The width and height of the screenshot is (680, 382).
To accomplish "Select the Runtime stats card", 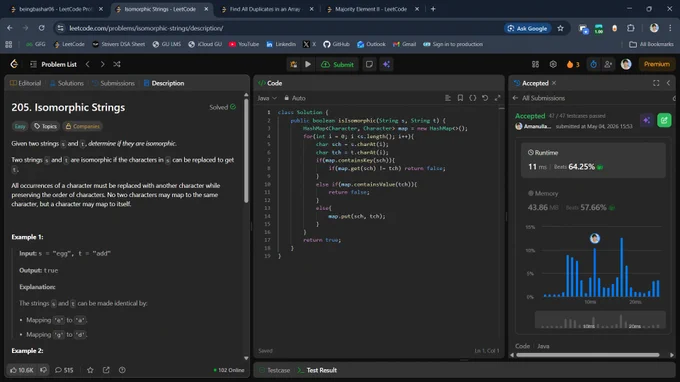I will coord(593,160).
